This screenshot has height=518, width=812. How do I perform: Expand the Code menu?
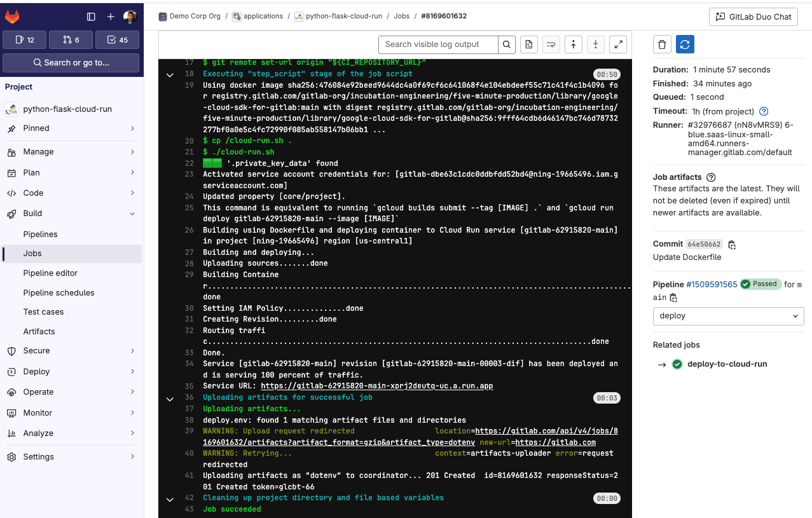[71, 193]
